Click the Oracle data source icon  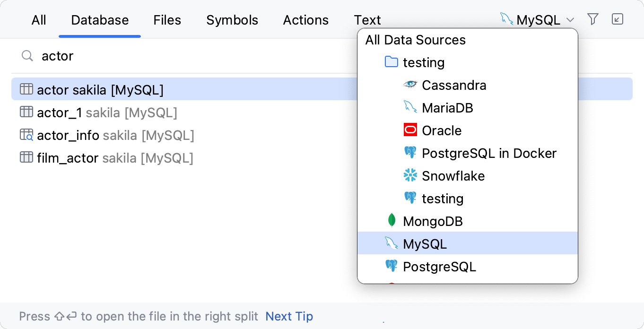[x=410, y=130]
